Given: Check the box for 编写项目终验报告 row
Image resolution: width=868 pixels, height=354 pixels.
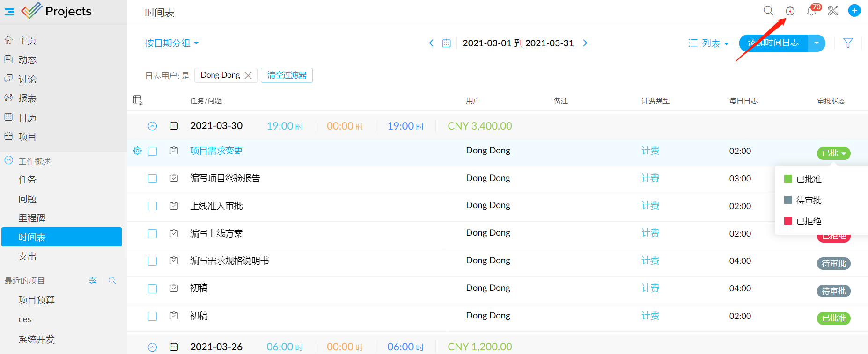Looking at the screenshot, I should [153, 179].
